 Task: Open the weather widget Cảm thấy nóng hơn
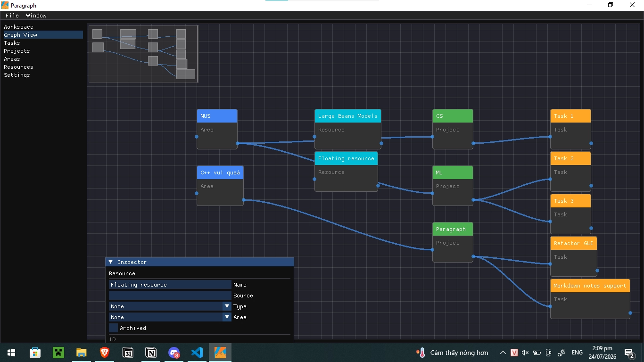(452, 353)
